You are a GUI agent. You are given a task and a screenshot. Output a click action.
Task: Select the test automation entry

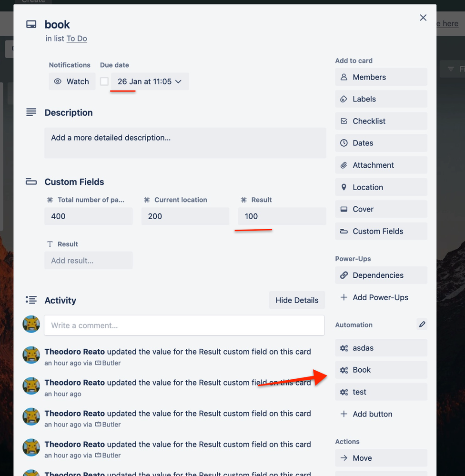[381, 392]
